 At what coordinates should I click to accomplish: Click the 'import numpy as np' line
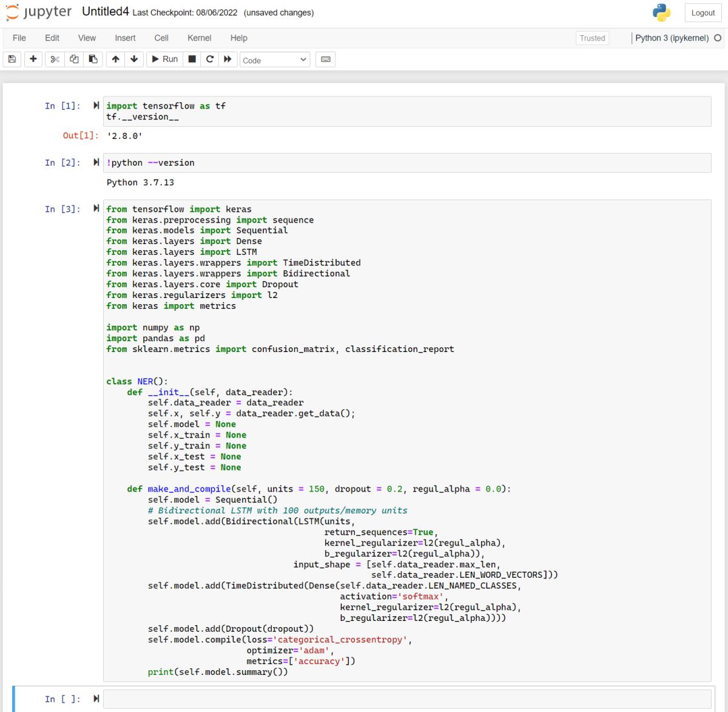click(153, 327)
